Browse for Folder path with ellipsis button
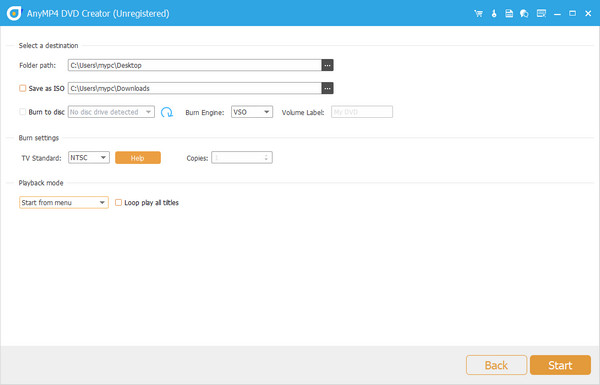 [327, 65]
